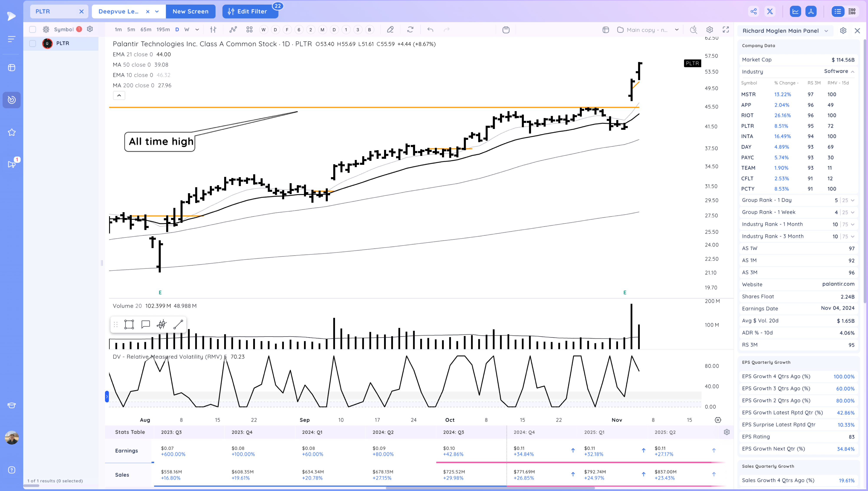Check the PLTR row checkbox
This screenshot has height=491, width=868.
(x=33, y=43)
